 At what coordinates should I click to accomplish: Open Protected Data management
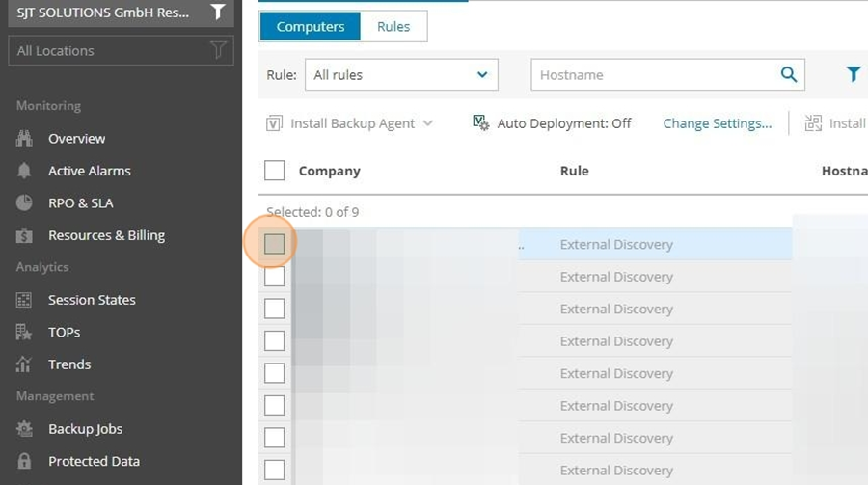95,461
